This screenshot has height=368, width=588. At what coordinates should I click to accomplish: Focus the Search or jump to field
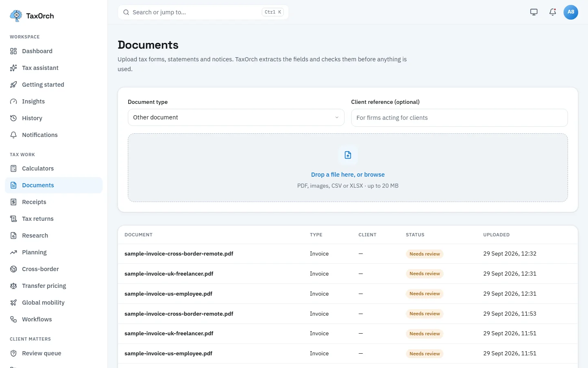point(203,12)
